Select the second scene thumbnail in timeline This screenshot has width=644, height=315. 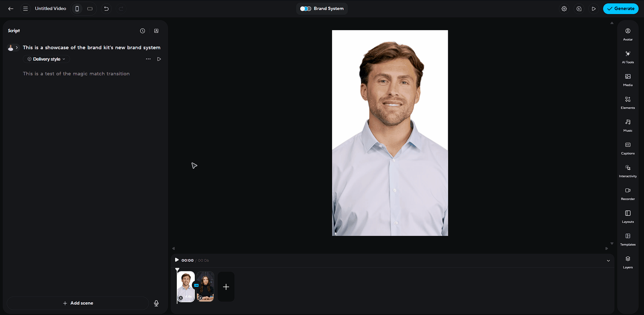[206, 287]
